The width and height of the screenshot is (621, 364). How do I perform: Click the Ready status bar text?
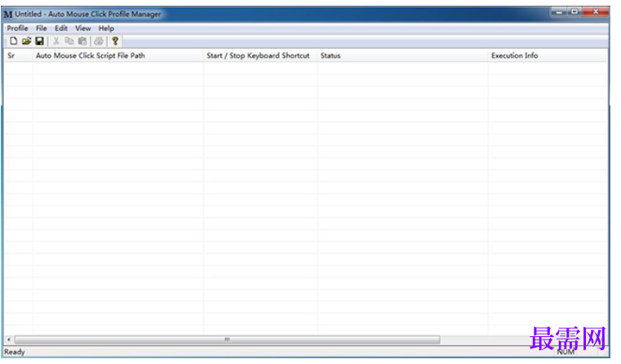(x=15, y=352)
